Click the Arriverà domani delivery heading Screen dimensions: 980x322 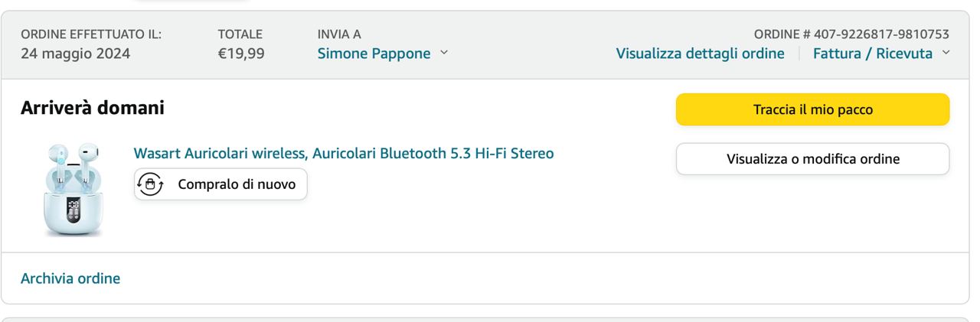(x=93, y=108)
